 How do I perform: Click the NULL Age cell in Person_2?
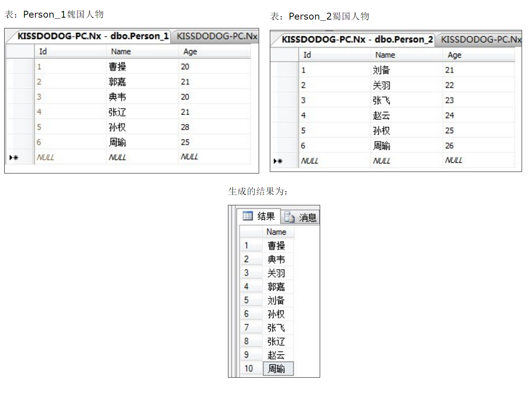[x=479, y=160]
